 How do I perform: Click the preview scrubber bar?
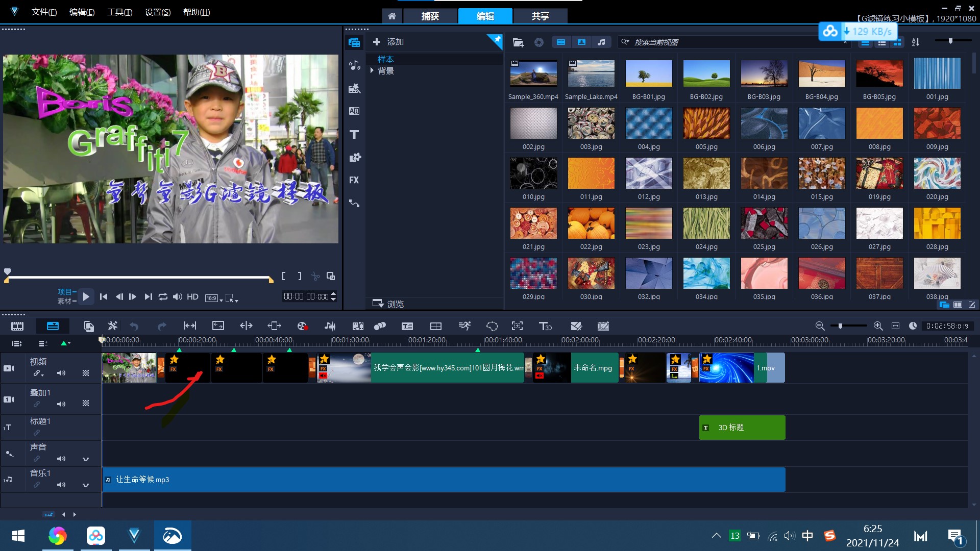(139, 278)
